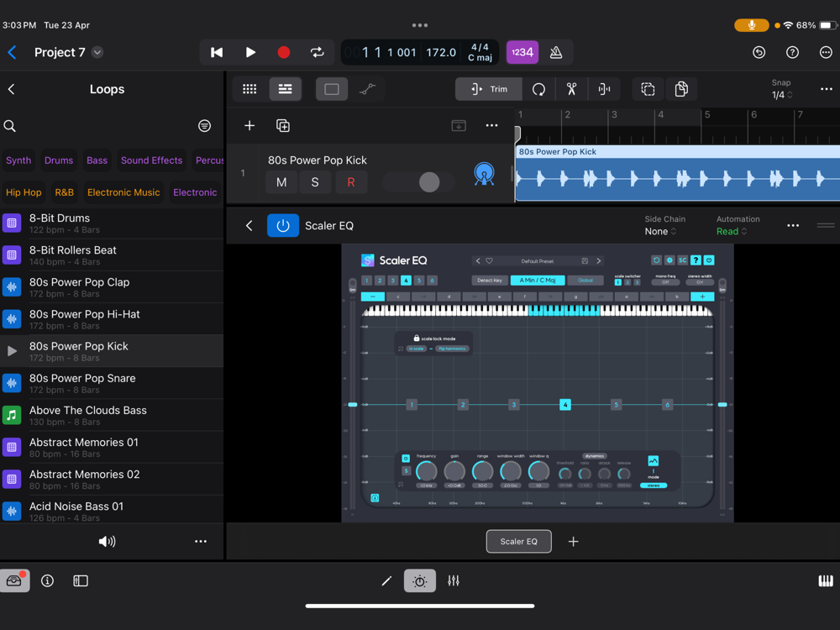
Task: Show the piano keyboard icon
Action: (x=825, y=580)
